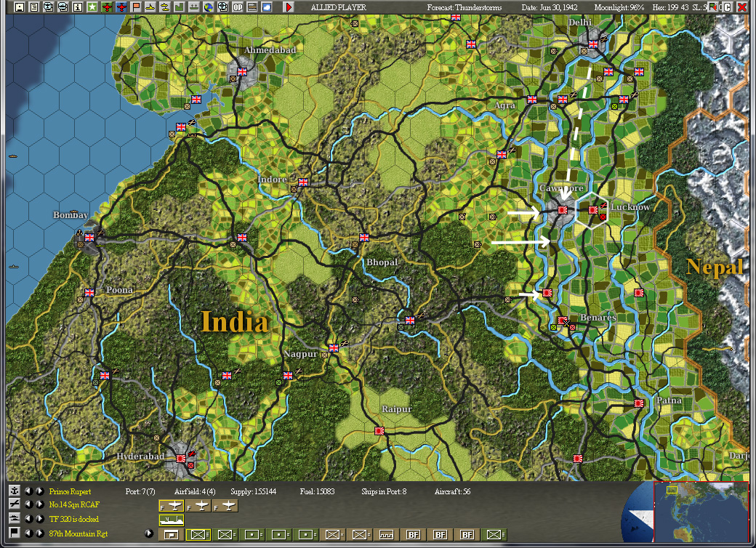Go to previous air group before No.14 Sqn
The height and width of the screenshot is (548, 756).
[x=29, y=504]
